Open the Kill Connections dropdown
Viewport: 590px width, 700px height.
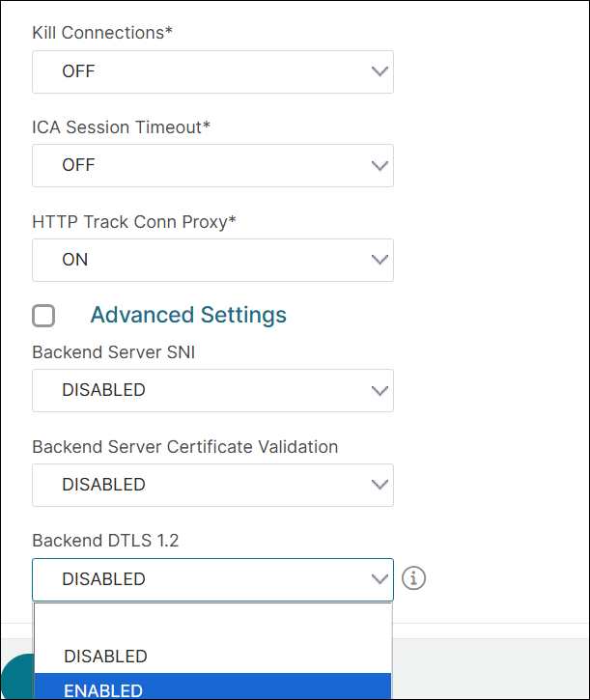click(212, 71)
